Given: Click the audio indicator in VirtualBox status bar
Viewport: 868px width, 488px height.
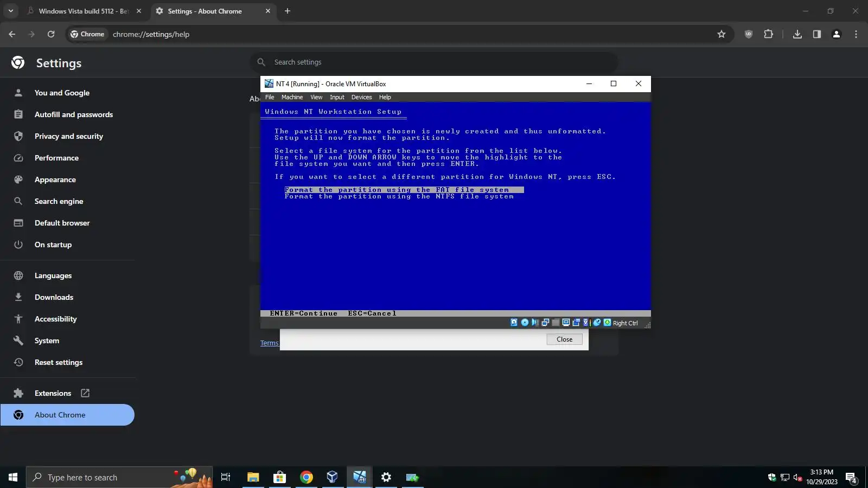Looking at the screenshot, I should tap(535, 323).
